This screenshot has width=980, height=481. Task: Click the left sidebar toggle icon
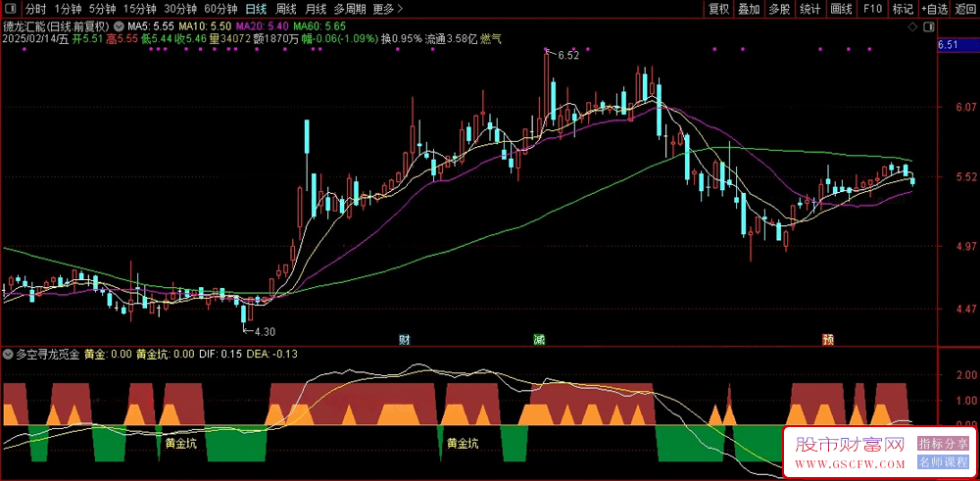coord(11,9)
